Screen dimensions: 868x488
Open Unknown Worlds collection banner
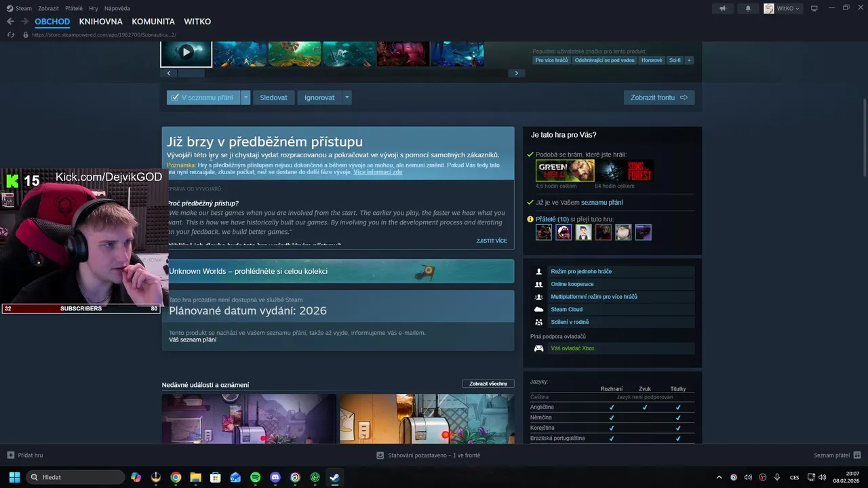338,271
